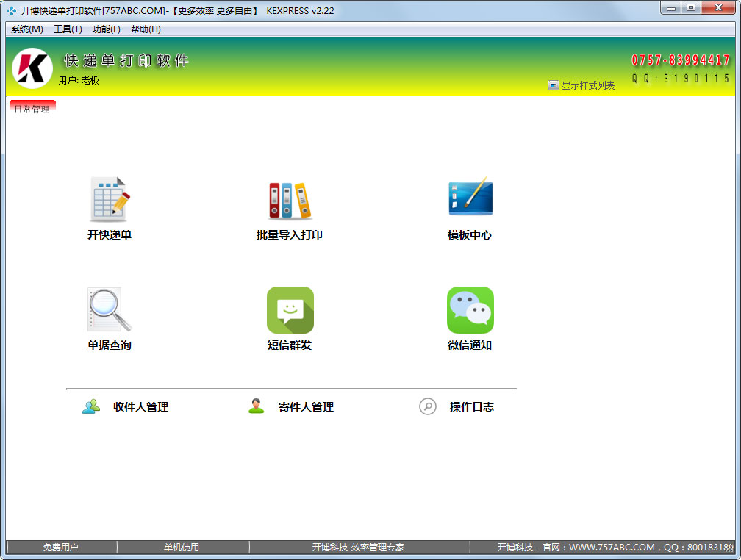The width and height of the screenshot is (741, 560).
Task: Click the 操作日志 text link
Action: coord(471,407)
